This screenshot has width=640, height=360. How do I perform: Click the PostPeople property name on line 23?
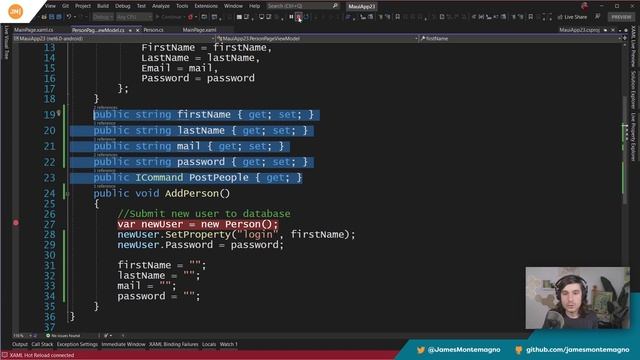(x=219, y=178)
